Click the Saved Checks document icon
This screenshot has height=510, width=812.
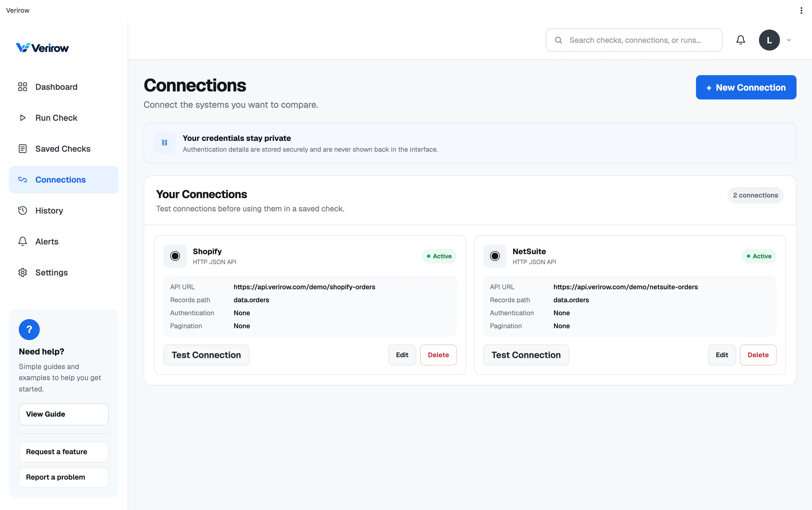pos(23,149)
